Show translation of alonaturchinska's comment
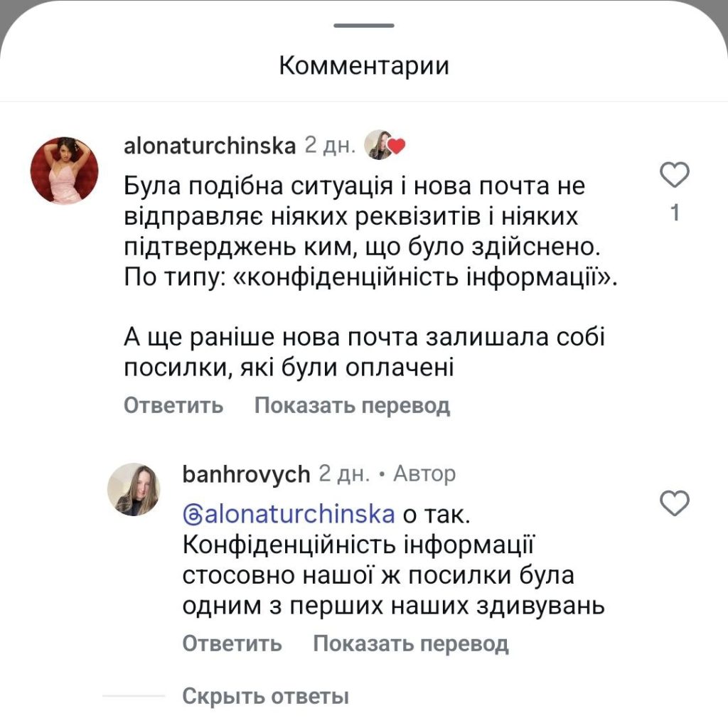Image resolution: width=728 pixels, height=728 pixels. point(352,406)
